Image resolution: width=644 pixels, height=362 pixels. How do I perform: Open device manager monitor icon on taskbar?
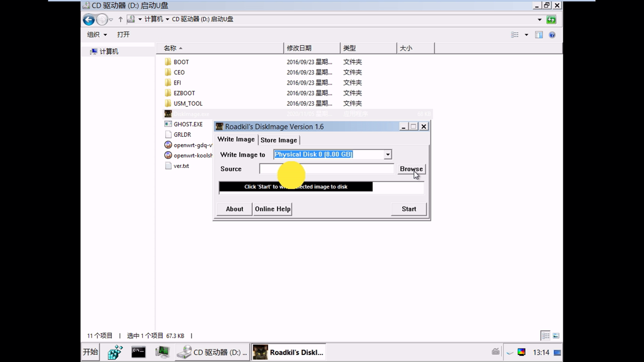[162, 352]
